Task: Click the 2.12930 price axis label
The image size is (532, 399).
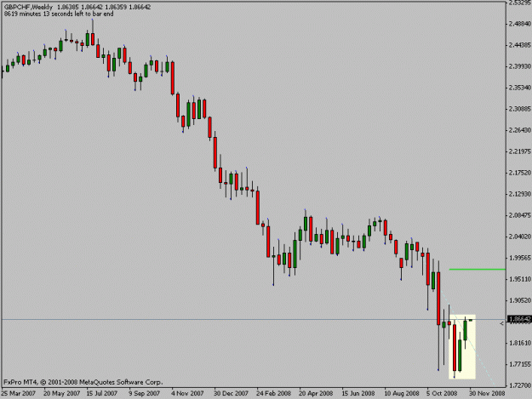Action: coord(520,194)
